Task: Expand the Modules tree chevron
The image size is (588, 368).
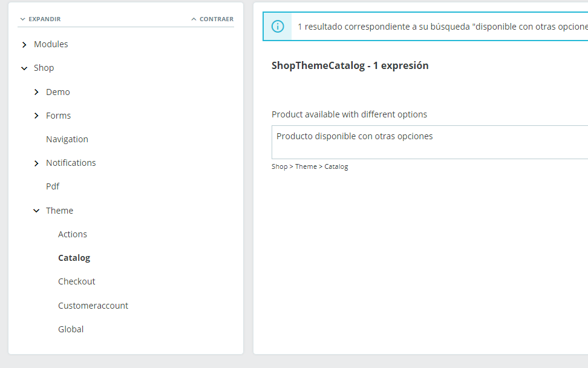Action: pos(24,45)
